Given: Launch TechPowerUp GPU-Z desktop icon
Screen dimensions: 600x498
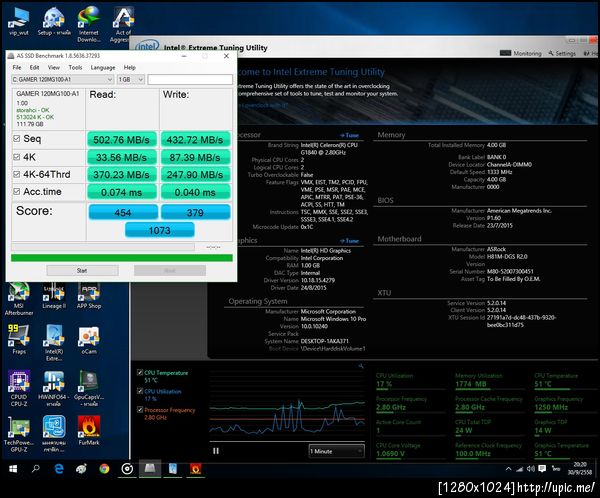Looking at the screenshot, I should [18, 434].
